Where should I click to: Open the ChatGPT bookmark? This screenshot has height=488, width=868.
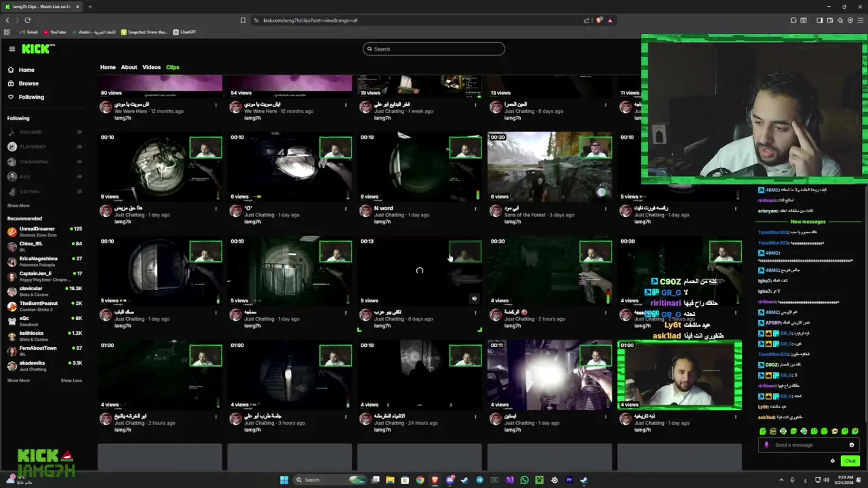tap(185, 32)
